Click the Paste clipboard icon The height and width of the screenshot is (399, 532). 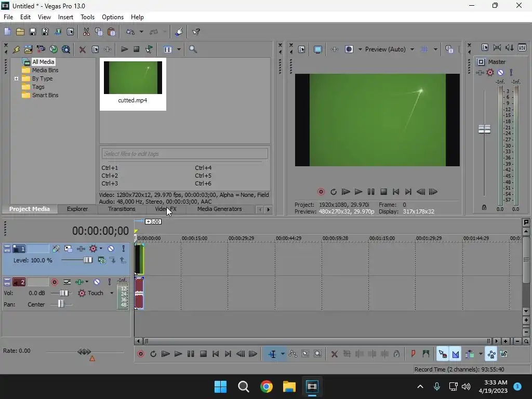click(x=111, y=32)
